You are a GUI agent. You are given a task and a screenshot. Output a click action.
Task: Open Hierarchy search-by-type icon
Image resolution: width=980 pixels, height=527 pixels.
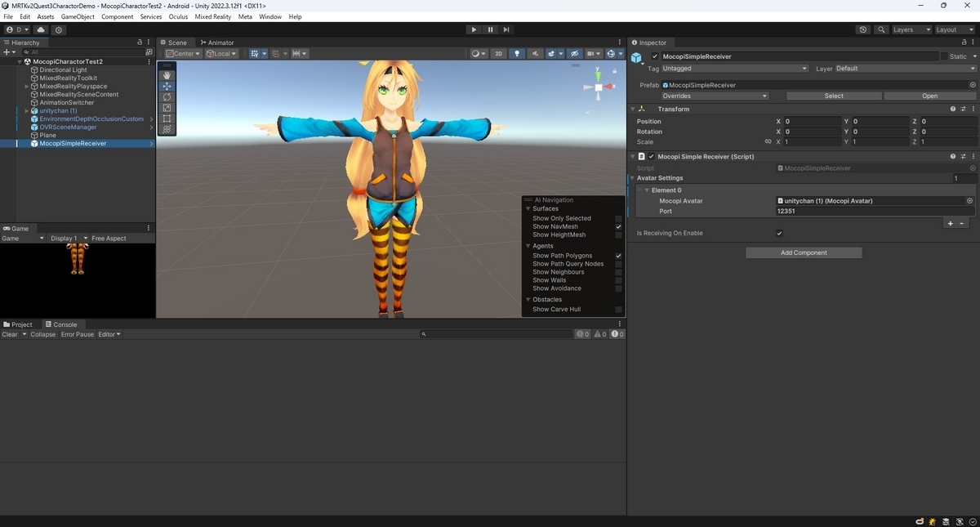pyautogui.click(x=149, y=51)
